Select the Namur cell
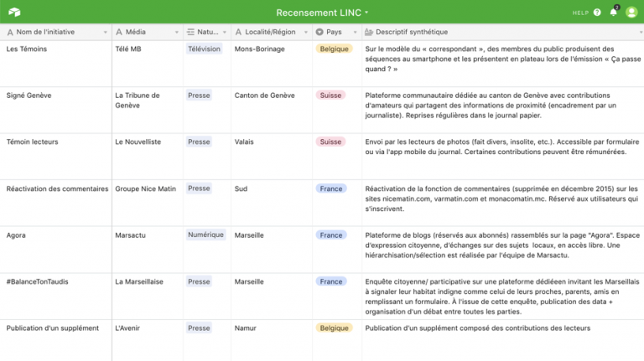This screenshot has height=361, width=644. [272, 341]
